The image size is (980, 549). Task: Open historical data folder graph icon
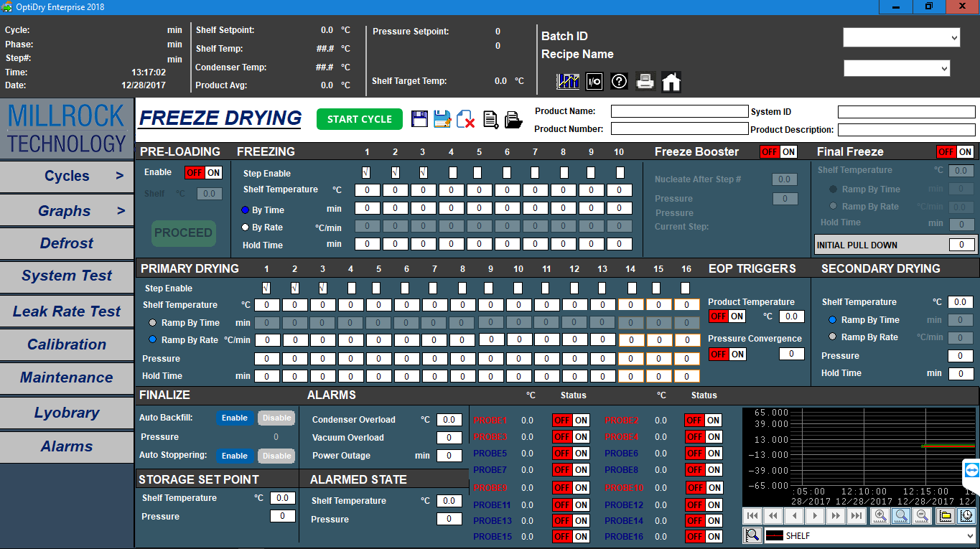click(x=945, y=515)
